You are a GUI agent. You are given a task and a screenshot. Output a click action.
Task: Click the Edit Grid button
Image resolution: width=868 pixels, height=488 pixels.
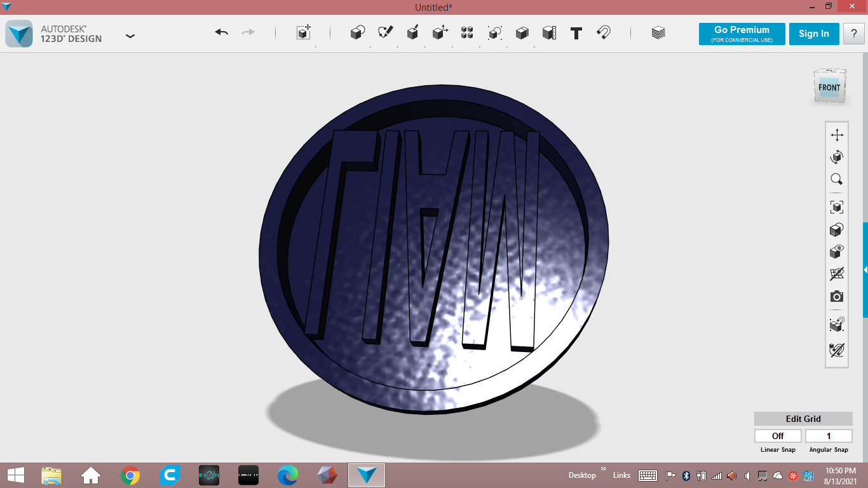pos(803,419)
